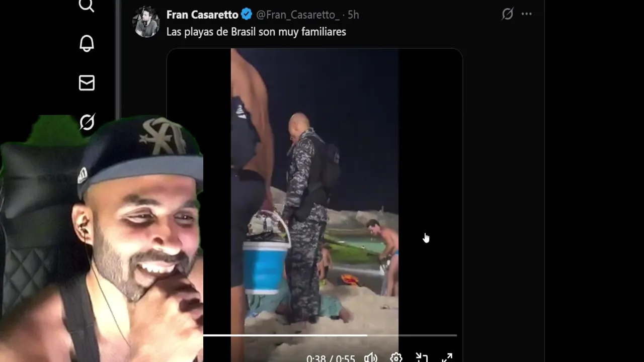This screenshot has height=362, width=644.
Task: Open video settings gear
Action: pos(396,357)
